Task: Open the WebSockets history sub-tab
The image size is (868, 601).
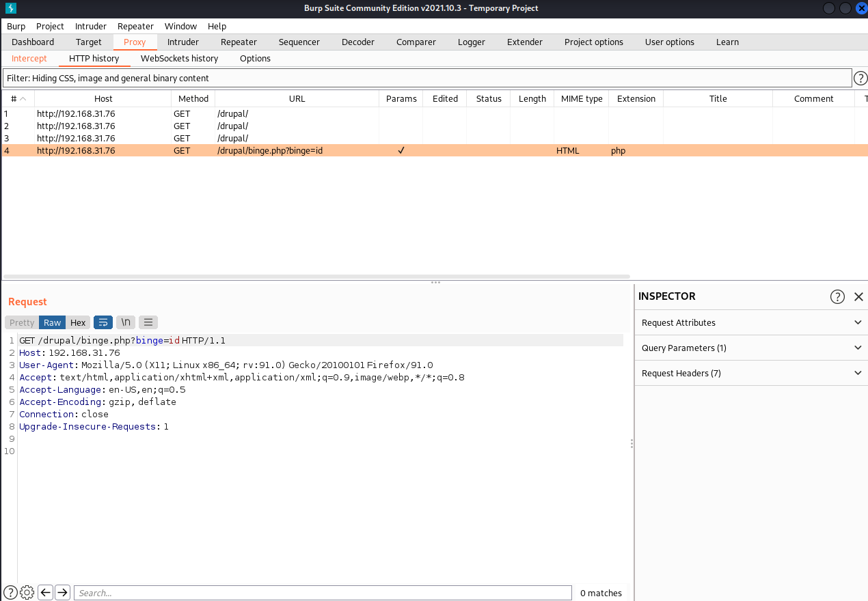Action: point(180,58)
